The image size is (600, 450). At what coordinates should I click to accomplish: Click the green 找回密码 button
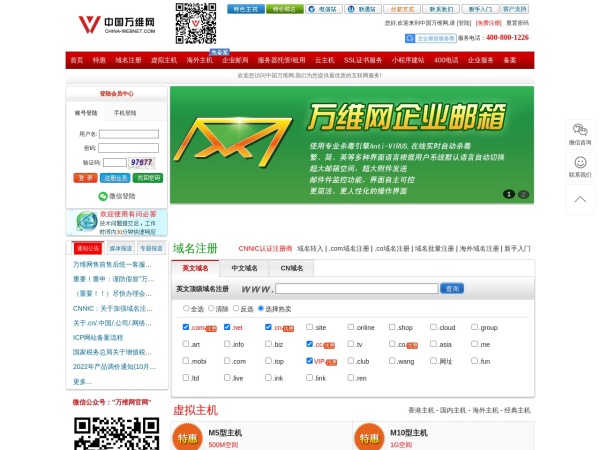click(148, 178)
